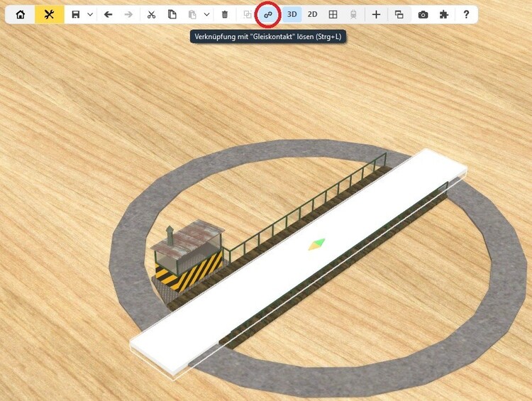Toggle the tools/edit mode button
Viewport: 532px width, 401px height.
coord(49,15)
